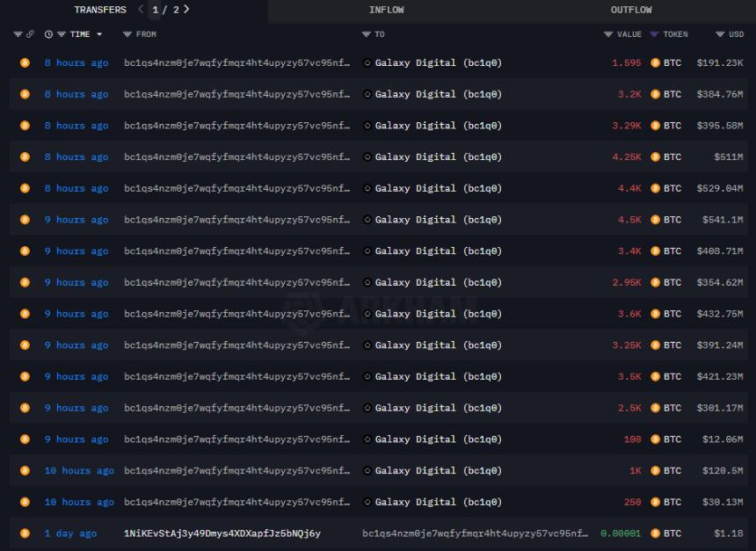This screenshot has width=756, height=551.
Task: Toggle the leftmost filter funnel in the header
Action: tap(18, 35)
